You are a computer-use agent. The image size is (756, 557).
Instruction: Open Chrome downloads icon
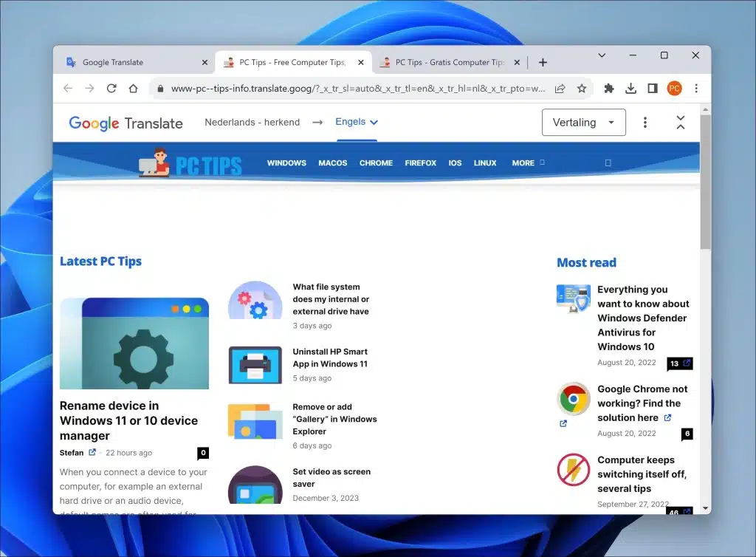[630, 89]
